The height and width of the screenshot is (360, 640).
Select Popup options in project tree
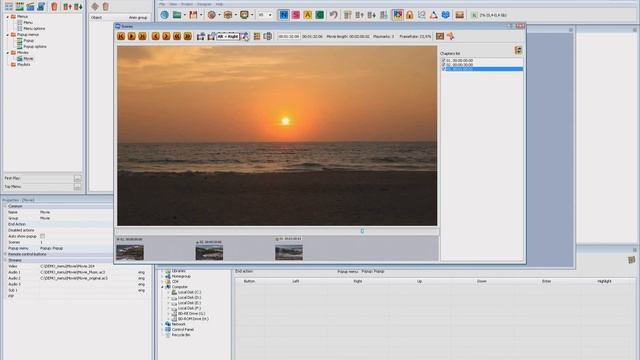[x=35, y=47]
